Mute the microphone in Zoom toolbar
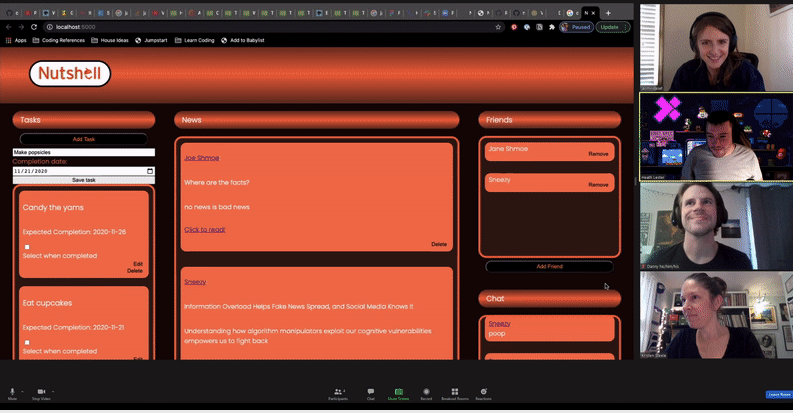Viewport: 793px width, 413px height. [12, 392]
